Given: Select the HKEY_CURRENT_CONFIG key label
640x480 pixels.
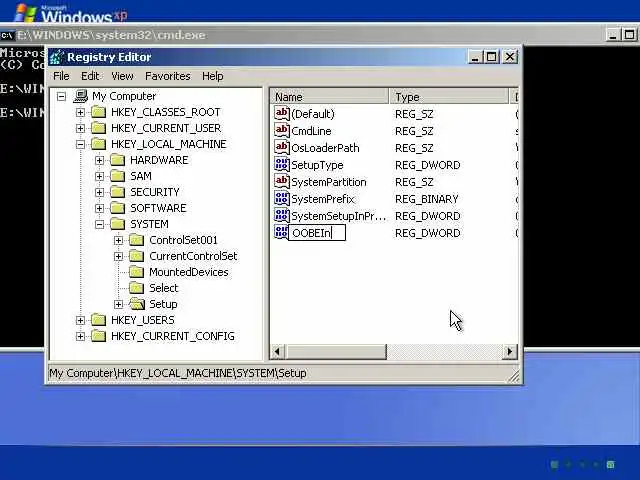Looking at the screenshot, I should [x=173, y=336].
